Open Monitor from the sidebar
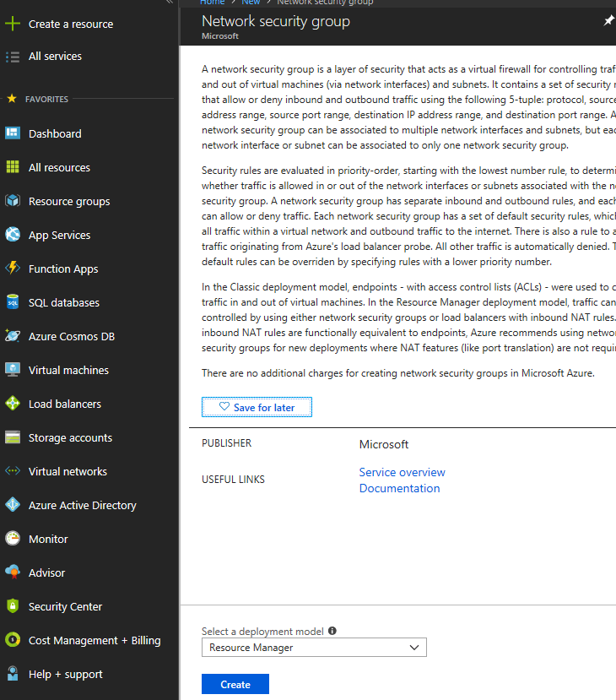The width and height of the screenshot is (616, 700). [x=48, y=540]
